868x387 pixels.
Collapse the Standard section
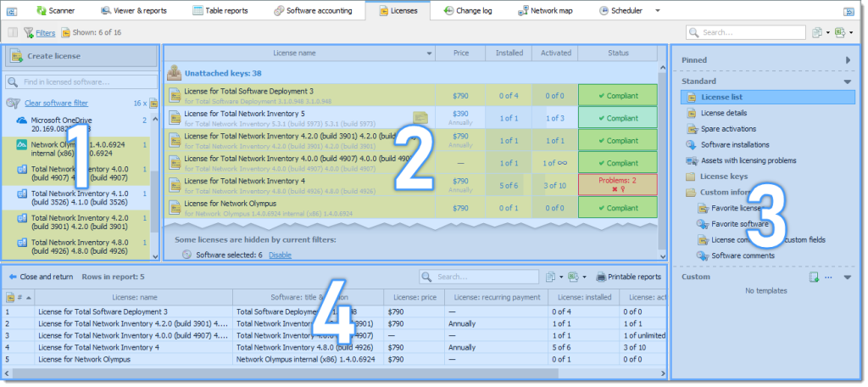848,81
